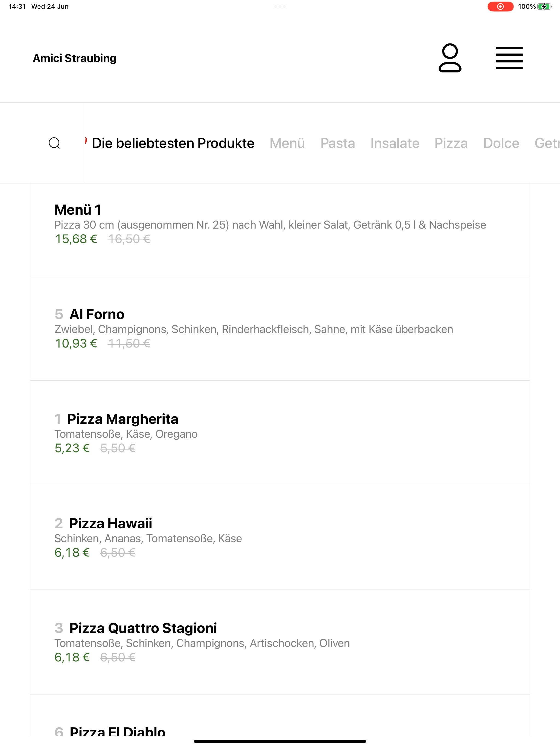The image size is (560, 747).
Task: Click 'Tomatensoße, Käse, Oregano' description
Action: [x=126, y=434]
